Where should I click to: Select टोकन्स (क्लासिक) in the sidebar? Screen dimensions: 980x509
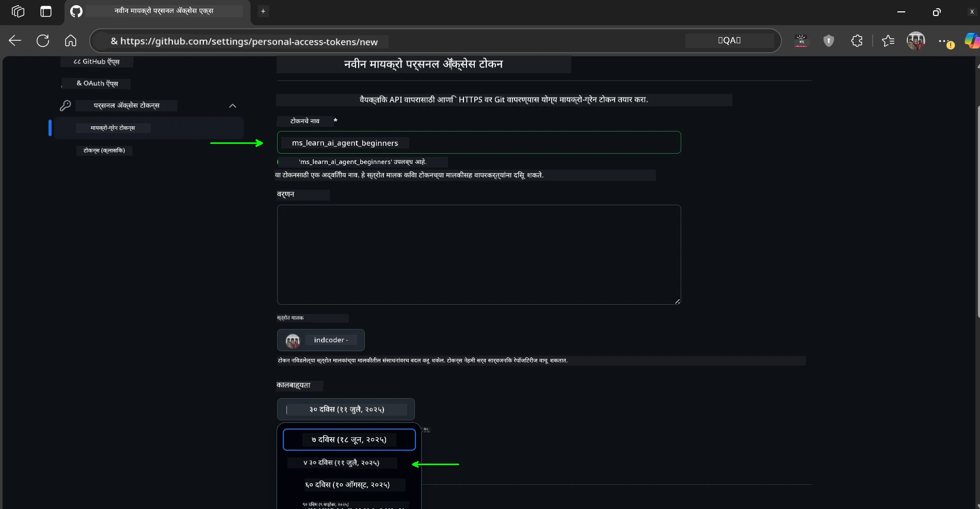pyautogui.click(x=104, y=151)
